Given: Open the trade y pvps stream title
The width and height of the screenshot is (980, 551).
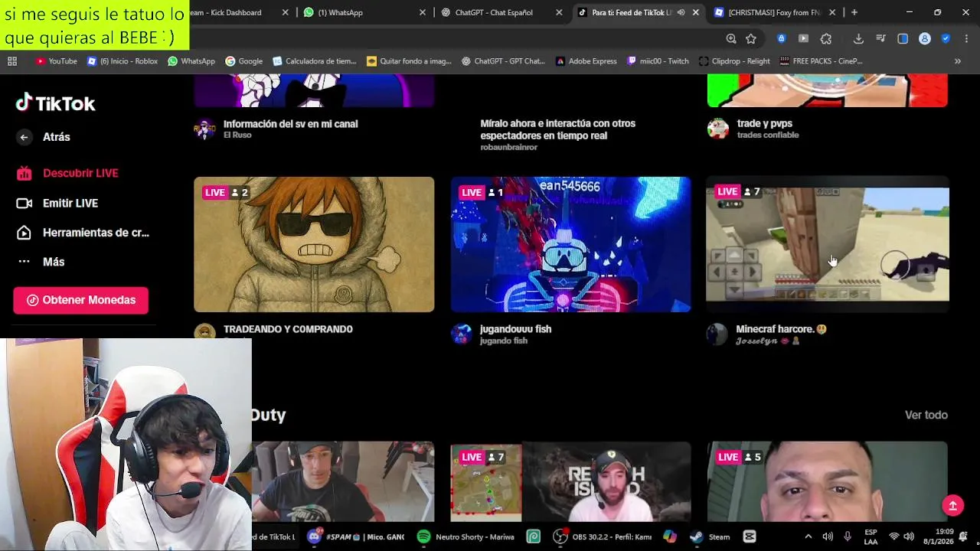Looking at the screenshot, I should click(x=765, y=123).
